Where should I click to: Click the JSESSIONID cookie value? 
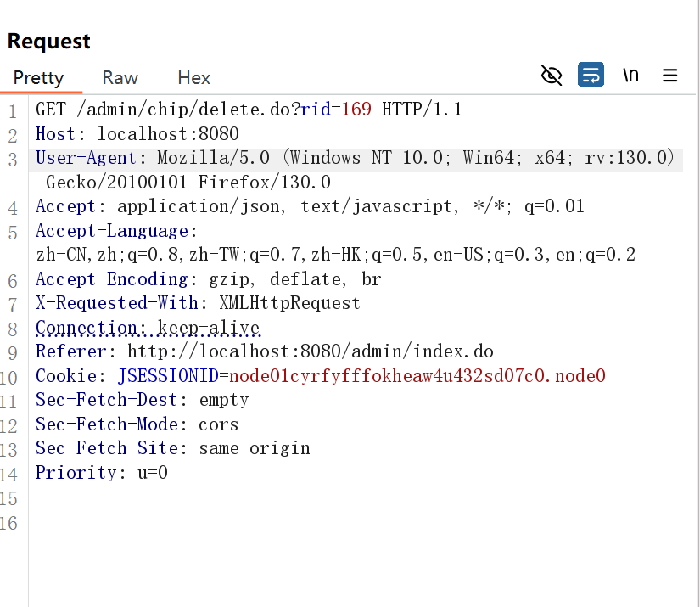(417, 375)
